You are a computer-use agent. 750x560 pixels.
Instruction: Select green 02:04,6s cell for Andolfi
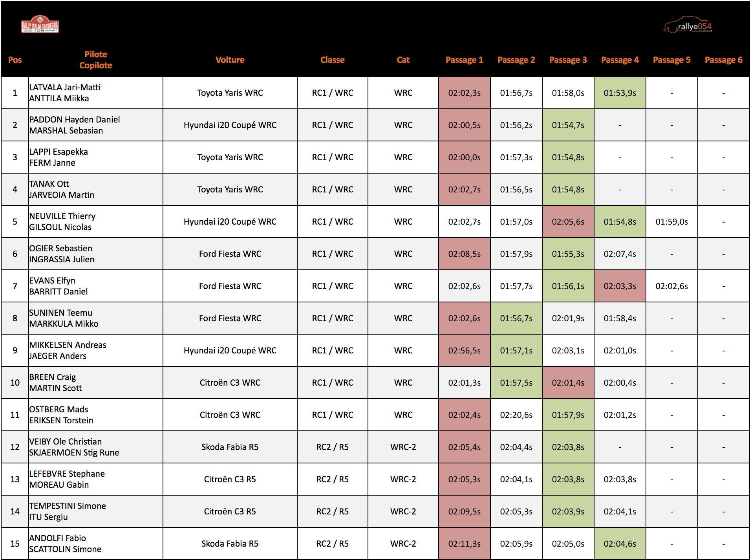coord(620,544)
